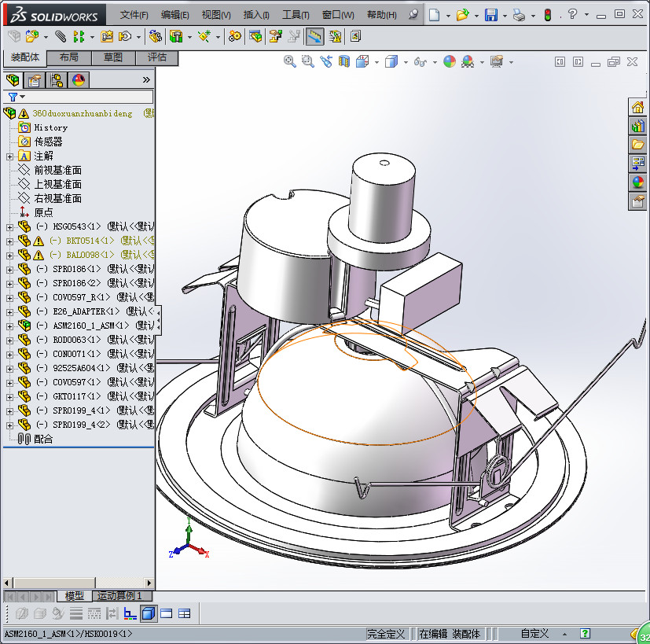
Task: Select the 原点 origin item
Action: (x=43, y=212)
